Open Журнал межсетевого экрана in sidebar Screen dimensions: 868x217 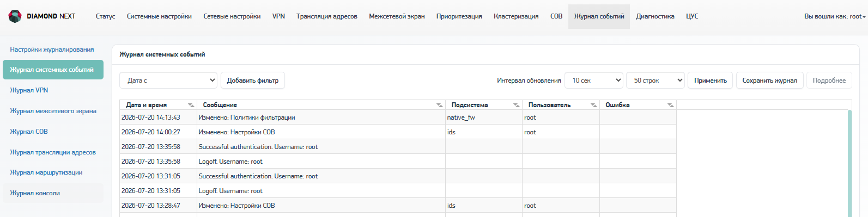pyautogui.click(x=53, y=111)
